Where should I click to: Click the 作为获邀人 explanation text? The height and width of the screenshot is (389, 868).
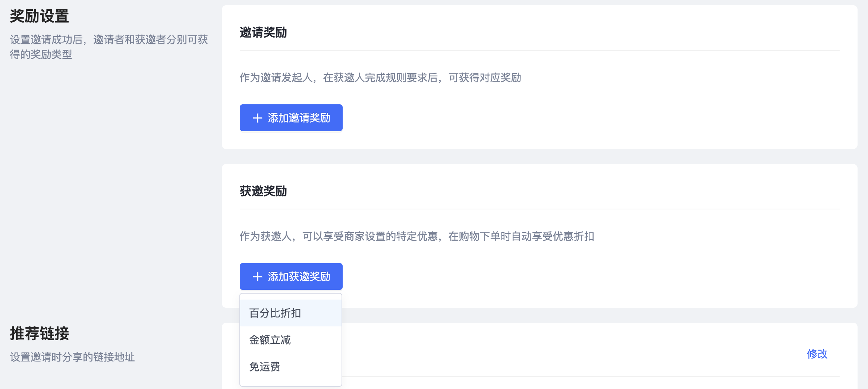coord(416,237)
